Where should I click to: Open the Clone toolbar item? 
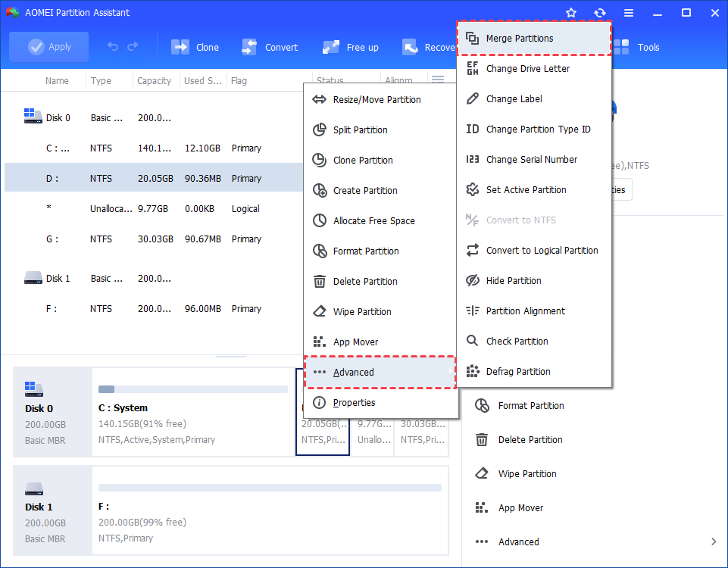click(195, 47)
